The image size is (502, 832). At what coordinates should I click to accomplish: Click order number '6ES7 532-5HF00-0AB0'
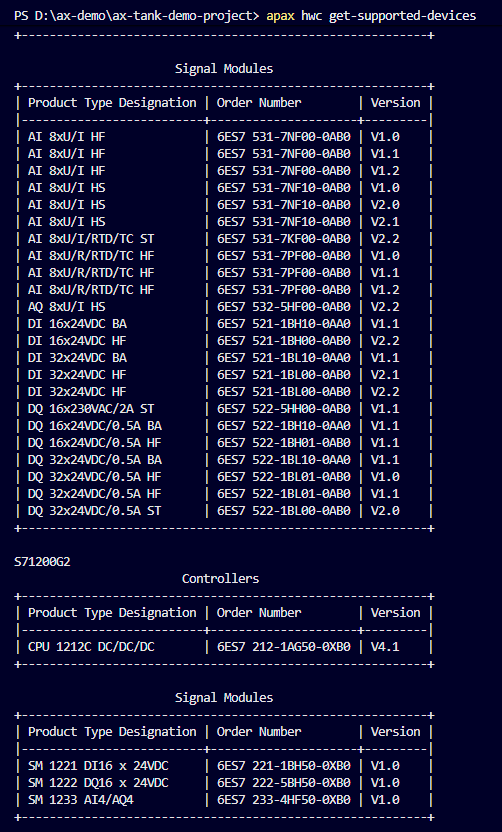283,307
